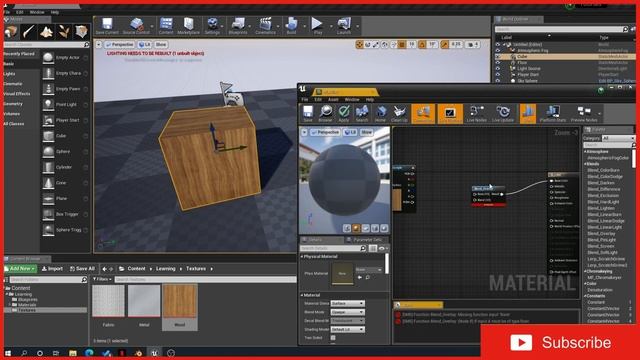Click Clean Up in the material editor toolbar
The image size is (640, 360).
pyautogui.click(x=399, y=113)
